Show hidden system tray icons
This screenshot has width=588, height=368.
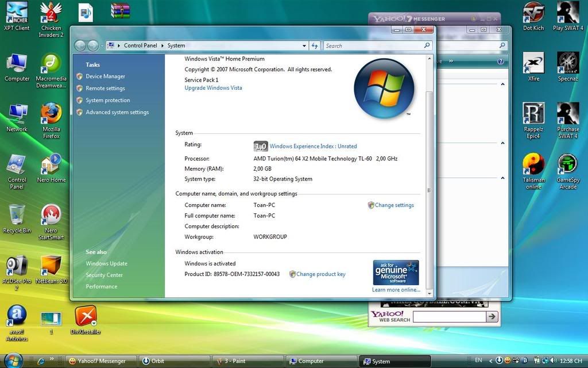490,361
